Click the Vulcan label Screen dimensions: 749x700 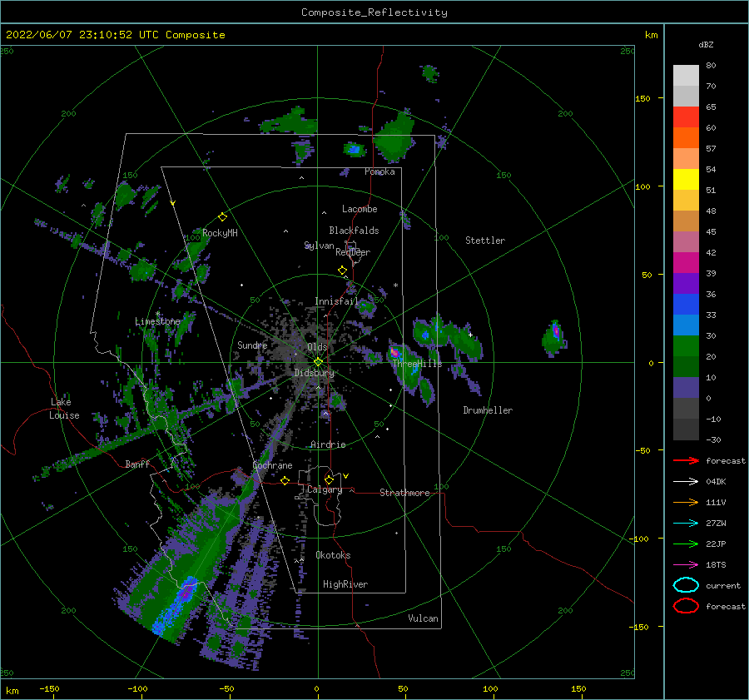pos(423,618)
